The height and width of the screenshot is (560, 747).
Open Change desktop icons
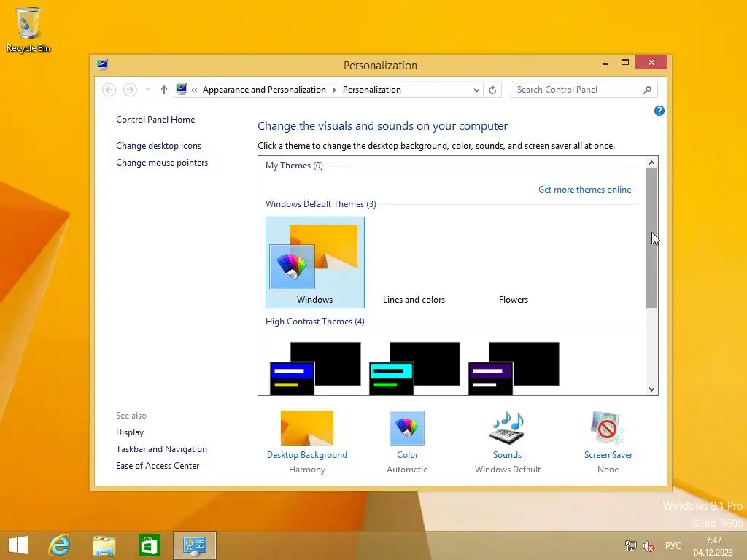[158, 146]
